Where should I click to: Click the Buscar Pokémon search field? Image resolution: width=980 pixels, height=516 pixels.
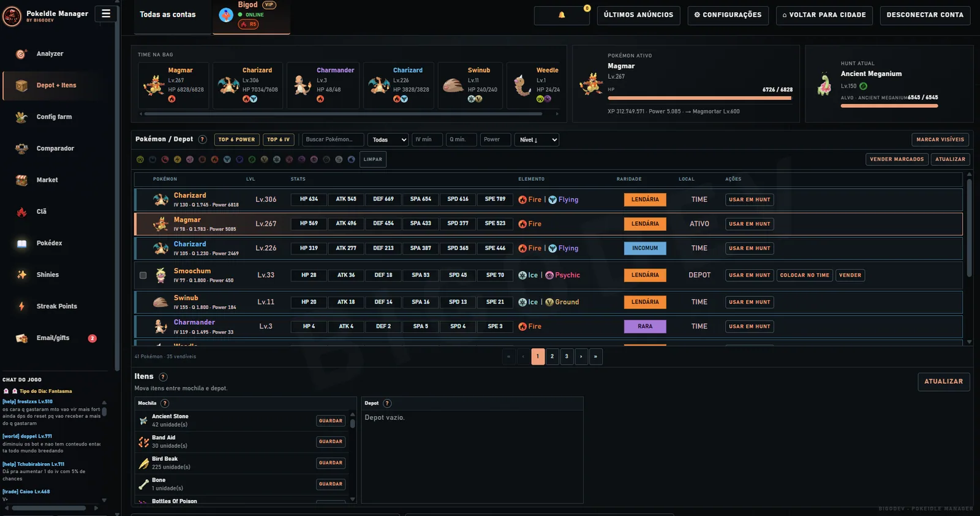333,140
